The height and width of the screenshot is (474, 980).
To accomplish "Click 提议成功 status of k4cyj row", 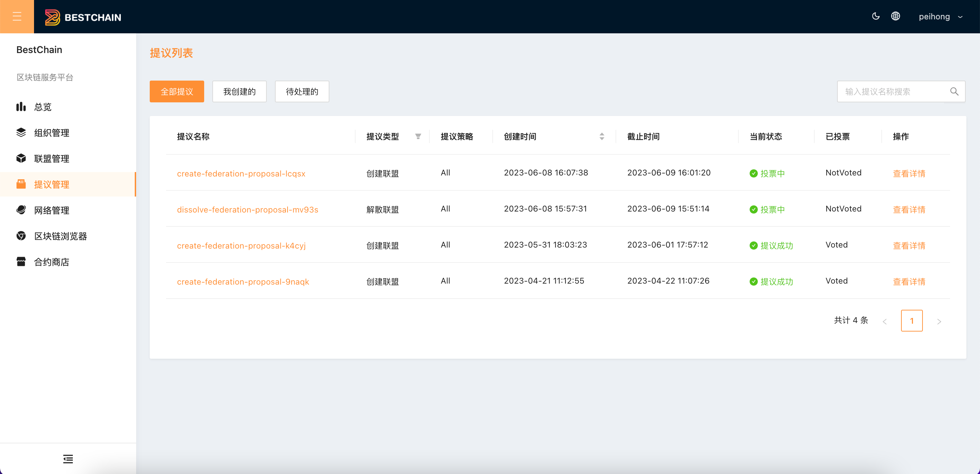I will click(x=771, y=246).
